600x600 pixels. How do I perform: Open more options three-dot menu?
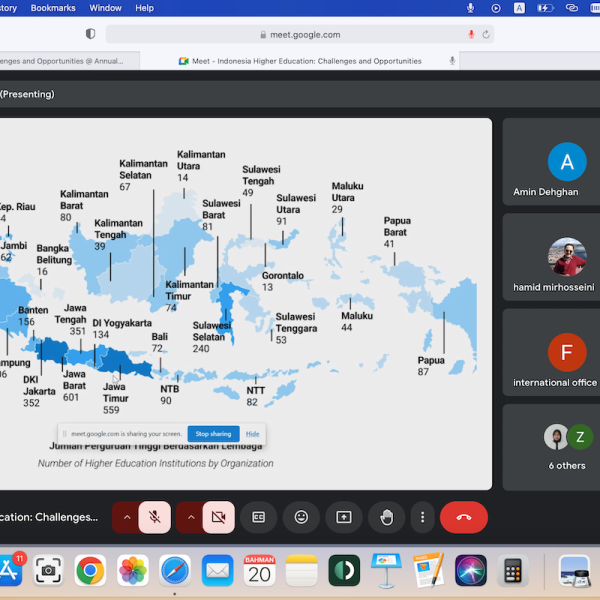click(x=423, y=517)
